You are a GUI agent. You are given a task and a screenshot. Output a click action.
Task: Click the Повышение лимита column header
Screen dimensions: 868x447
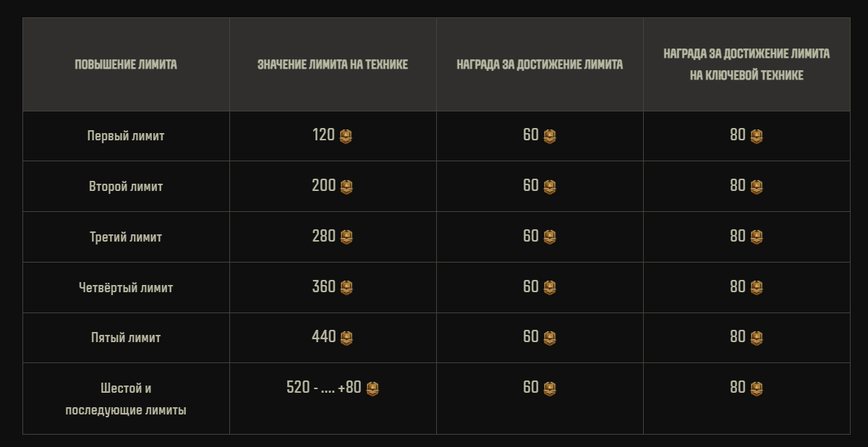(126, 64)
